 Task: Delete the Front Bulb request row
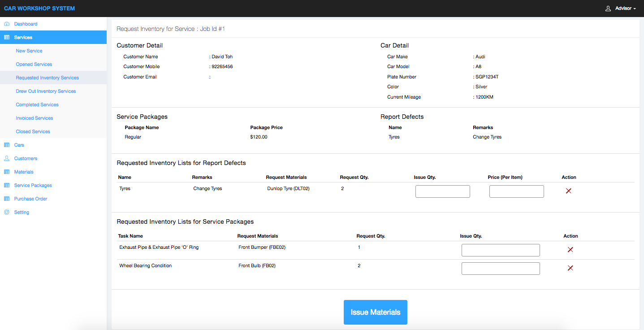coord(570,268)
